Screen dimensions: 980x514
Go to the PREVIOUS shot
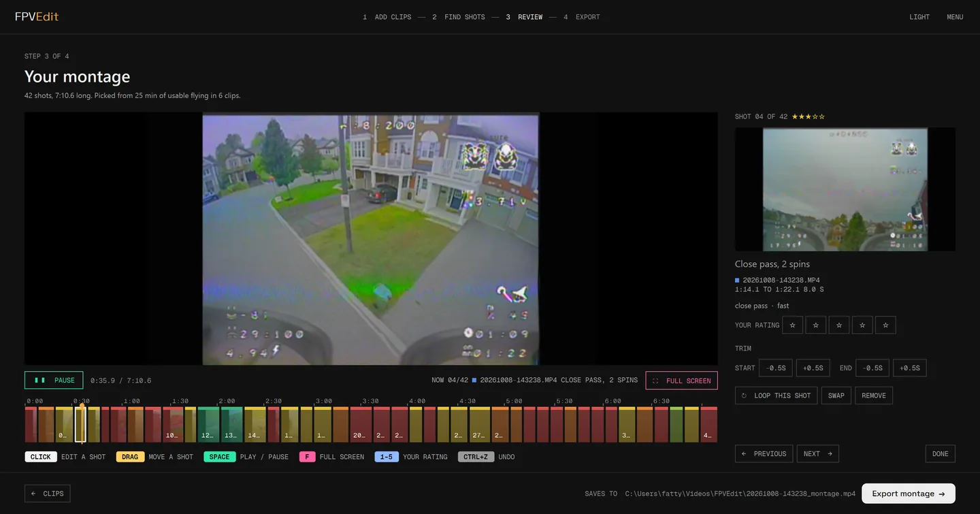[x=764, y=454]
